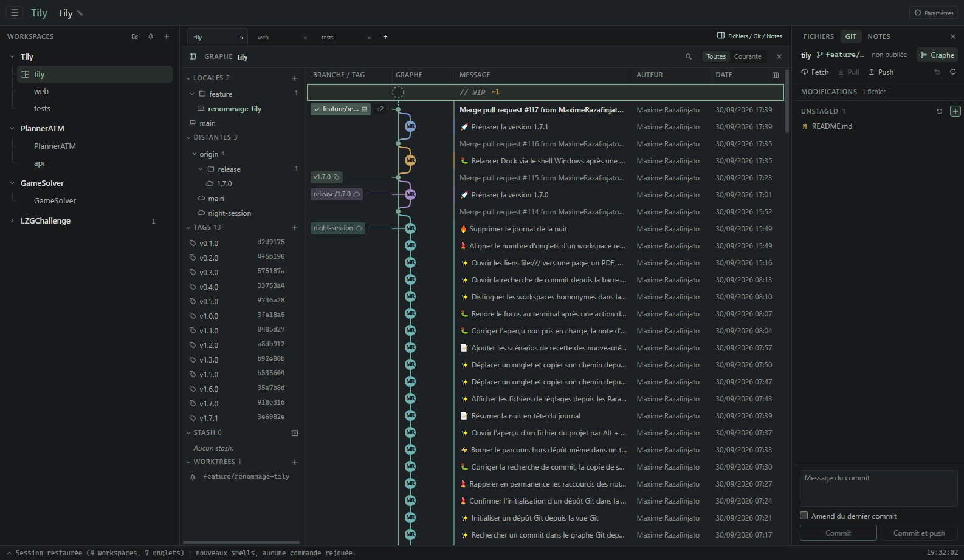Screen dimensions: 964x560
Task: Switch to the NOTES tab
Action: (x=879, y=36)
